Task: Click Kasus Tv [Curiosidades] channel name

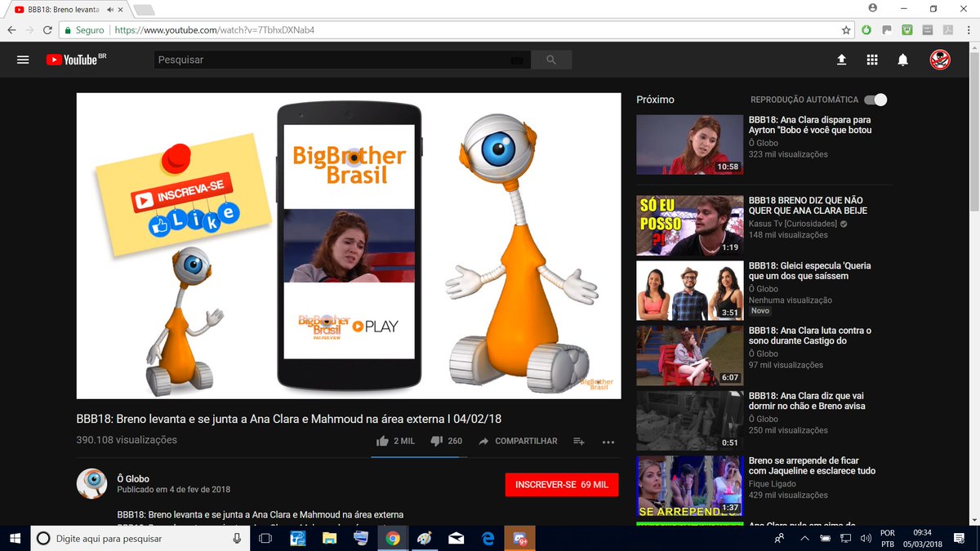Action: coord(792,224)
